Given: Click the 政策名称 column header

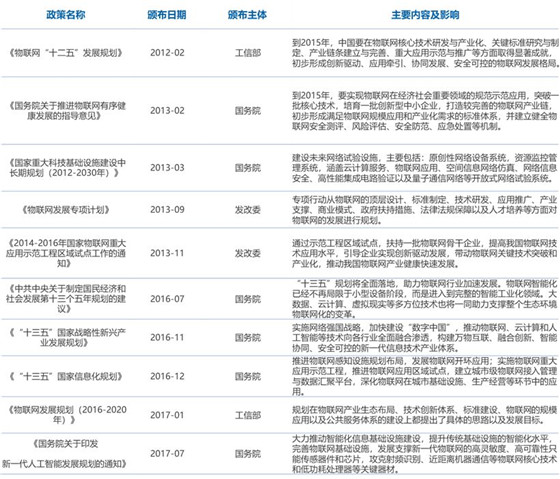Looking at the screenshot, I should (66, 15).
